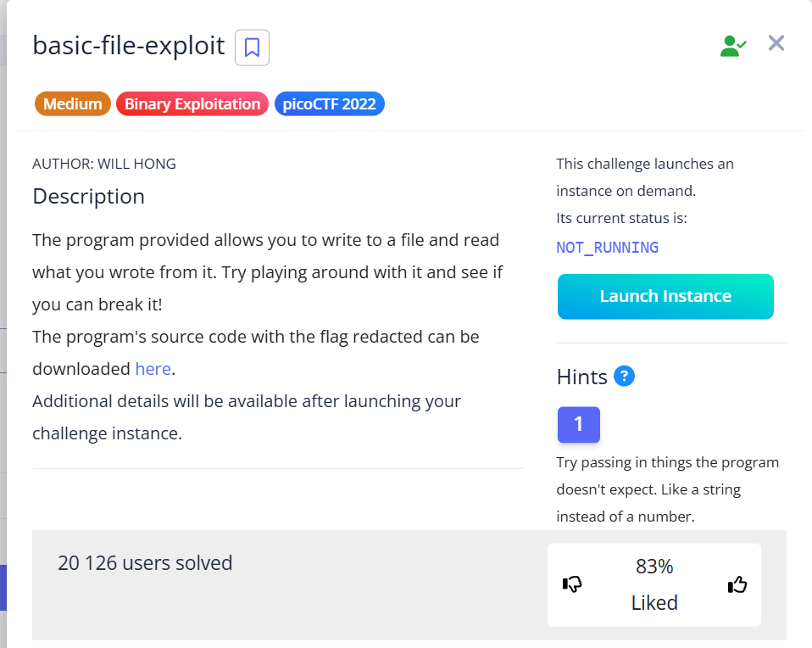Filter by the Binary Exploitation tag
Viewport: 812px width, 648px height.
click(x=192, y=104)
